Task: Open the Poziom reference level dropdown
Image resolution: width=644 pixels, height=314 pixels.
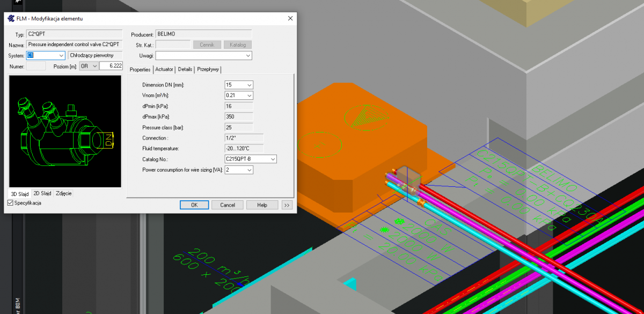Action: [x=94, y=66]
